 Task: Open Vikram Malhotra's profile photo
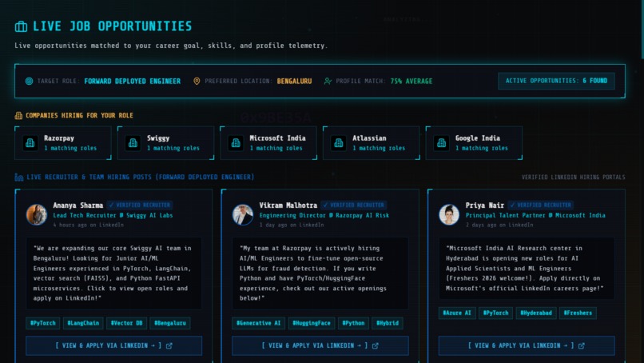(x=243, y=214)
